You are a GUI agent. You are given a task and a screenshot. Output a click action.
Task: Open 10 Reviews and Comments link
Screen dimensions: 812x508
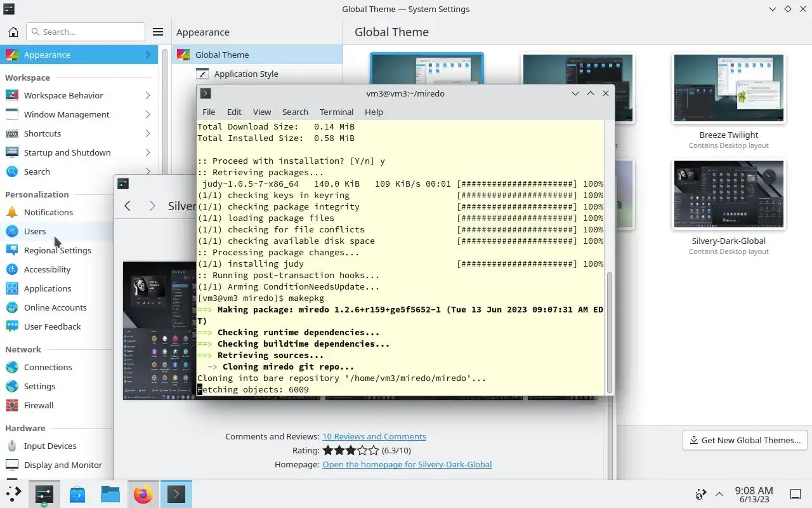[374, 436]
